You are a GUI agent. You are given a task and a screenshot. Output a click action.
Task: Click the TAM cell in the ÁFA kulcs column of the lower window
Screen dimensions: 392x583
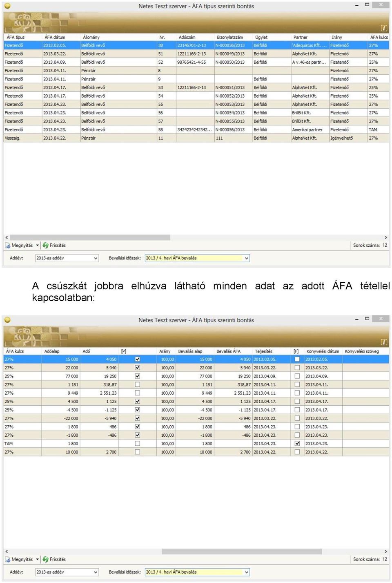(x=23, y=444)
